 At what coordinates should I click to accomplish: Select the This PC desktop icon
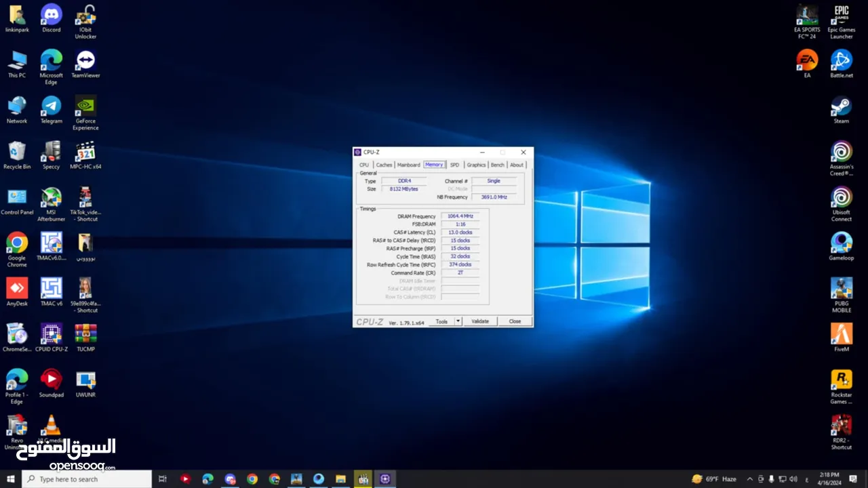[x=17, y=64]
